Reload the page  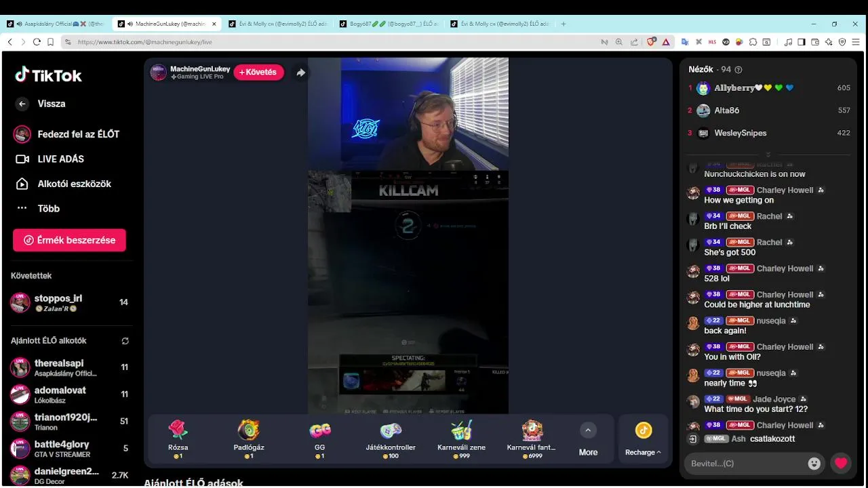[x=37, y=42]
